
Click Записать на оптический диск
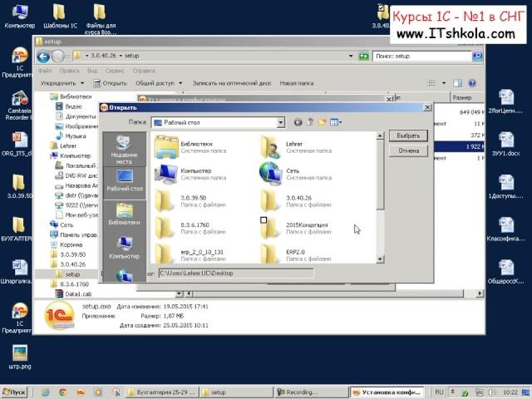click(232, 83)
